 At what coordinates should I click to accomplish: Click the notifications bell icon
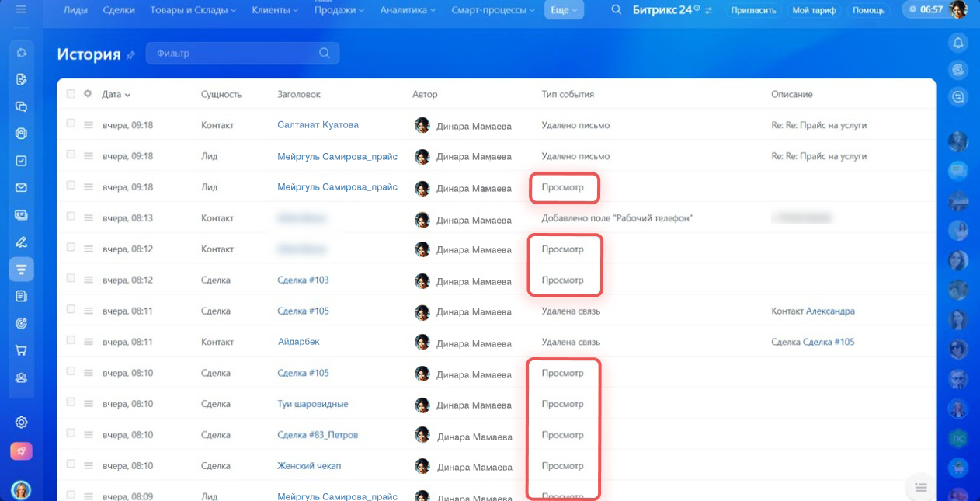958,42
